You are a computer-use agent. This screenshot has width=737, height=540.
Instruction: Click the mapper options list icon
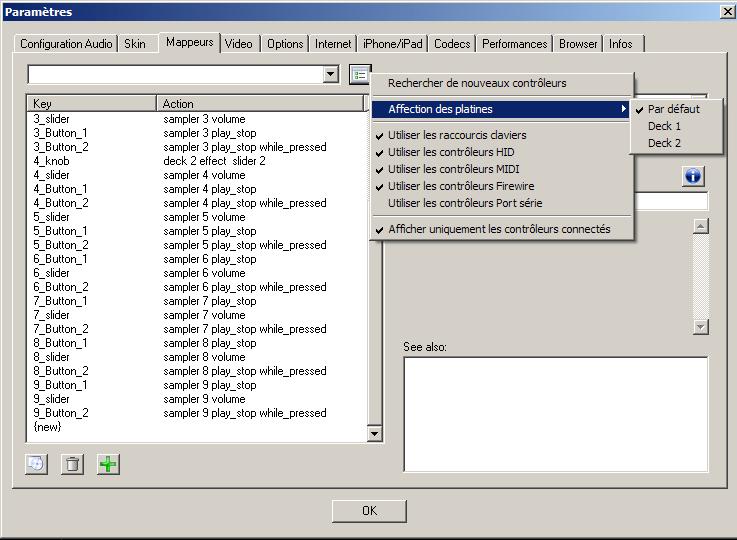(x=360, y=75)
